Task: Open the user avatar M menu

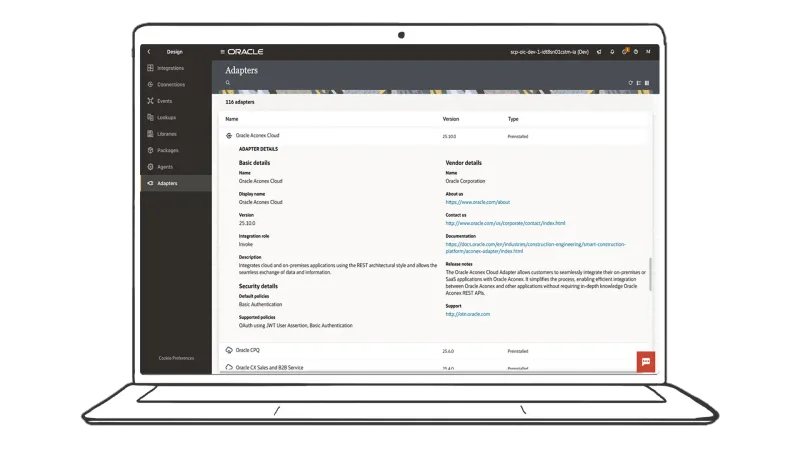Action: coord(648,52)
